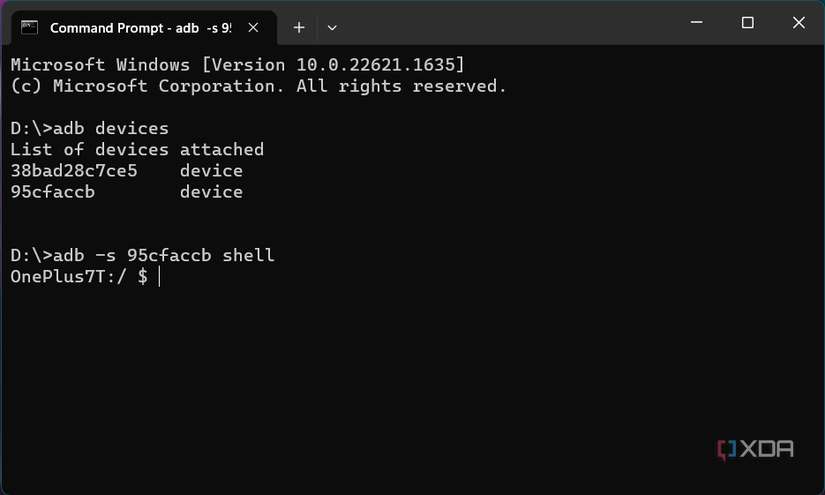Select the Command Prompt - adb tab
The image size is (825, 495).
[140, 27]
